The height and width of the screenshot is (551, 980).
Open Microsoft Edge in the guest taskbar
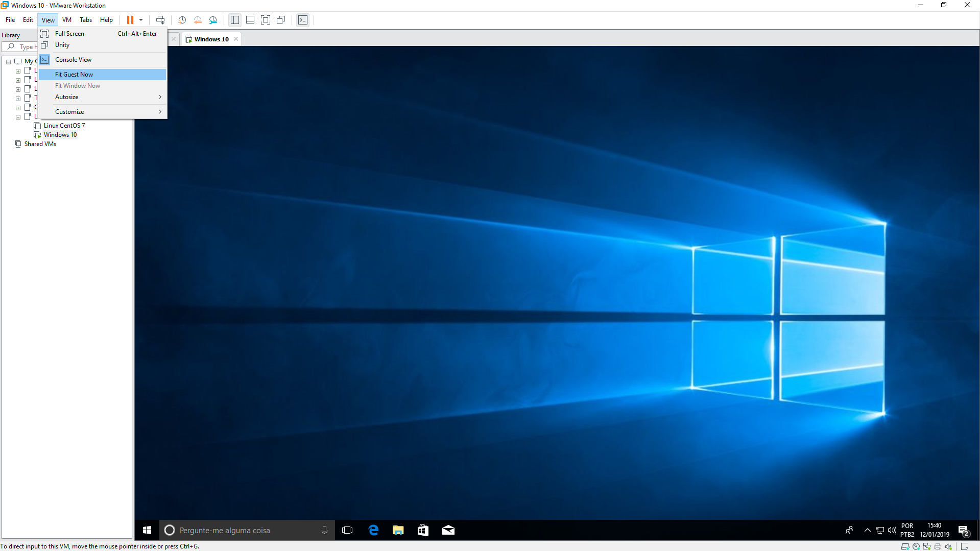pyautogui.click(x=373, y=530)
